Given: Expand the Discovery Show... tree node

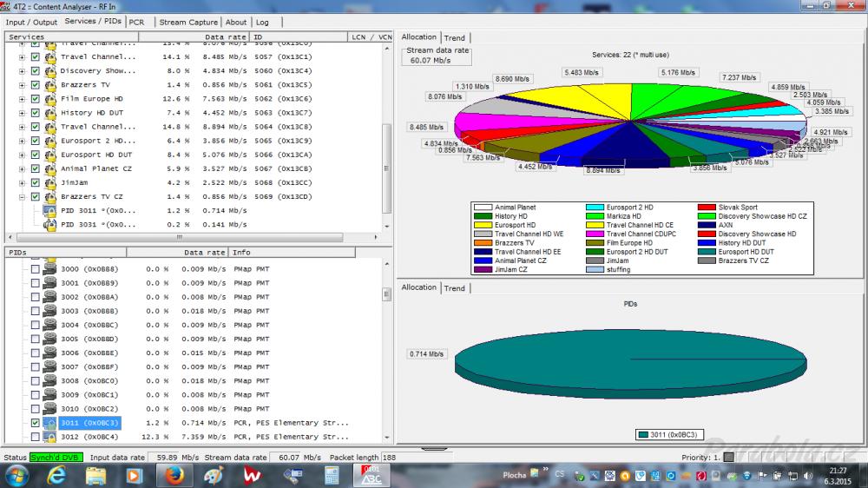Looking at the screenshot, I should (x=23, y=71).
